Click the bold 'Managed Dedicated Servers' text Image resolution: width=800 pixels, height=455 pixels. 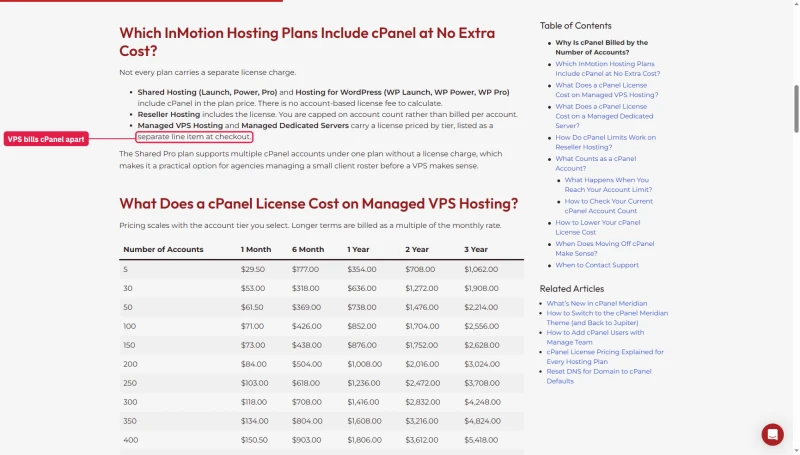[295, 125]
